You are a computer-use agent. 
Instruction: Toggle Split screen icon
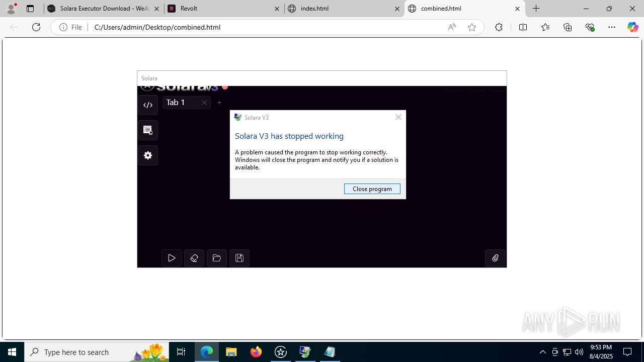click(x=523, y=27)
